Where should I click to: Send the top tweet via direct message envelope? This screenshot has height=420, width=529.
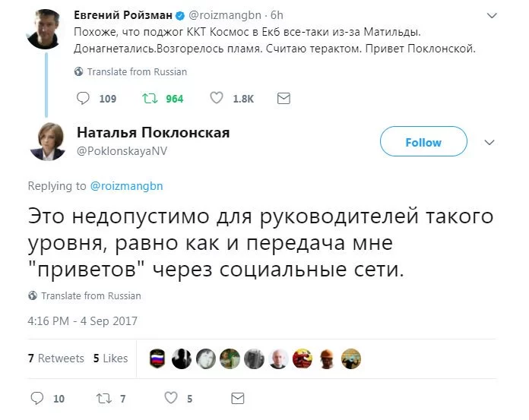[284, 98]
